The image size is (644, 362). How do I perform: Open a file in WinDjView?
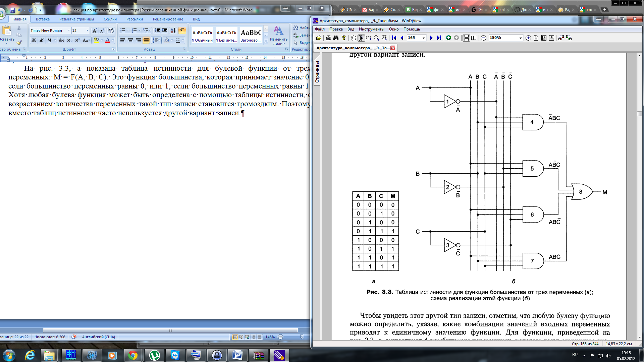coord(319,38)
